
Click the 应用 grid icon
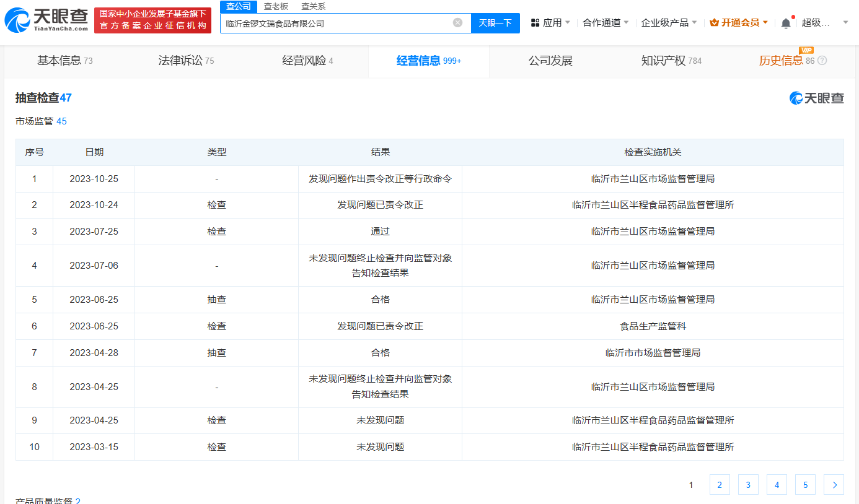click(x=534, y=21)
